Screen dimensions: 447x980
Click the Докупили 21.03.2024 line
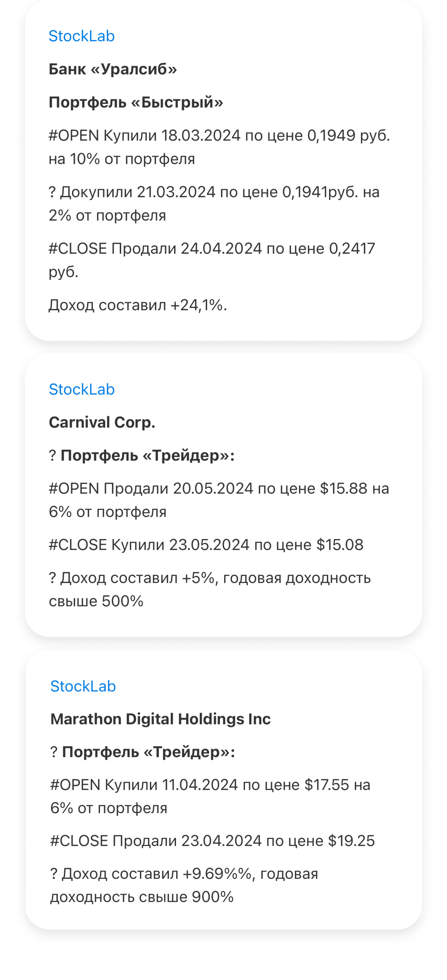pos(214,203)
